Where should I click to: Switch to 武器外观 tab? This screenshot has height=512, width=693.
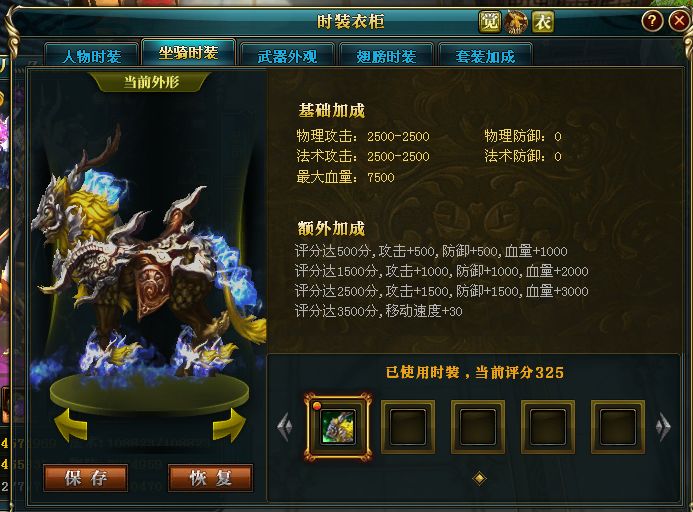(287, 56)
